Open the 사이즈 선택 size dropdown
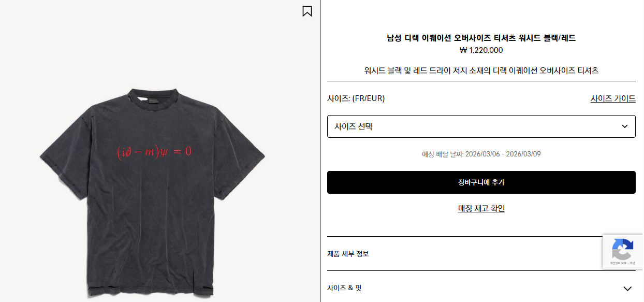The image size is (644, 302). tap(481, 126)
